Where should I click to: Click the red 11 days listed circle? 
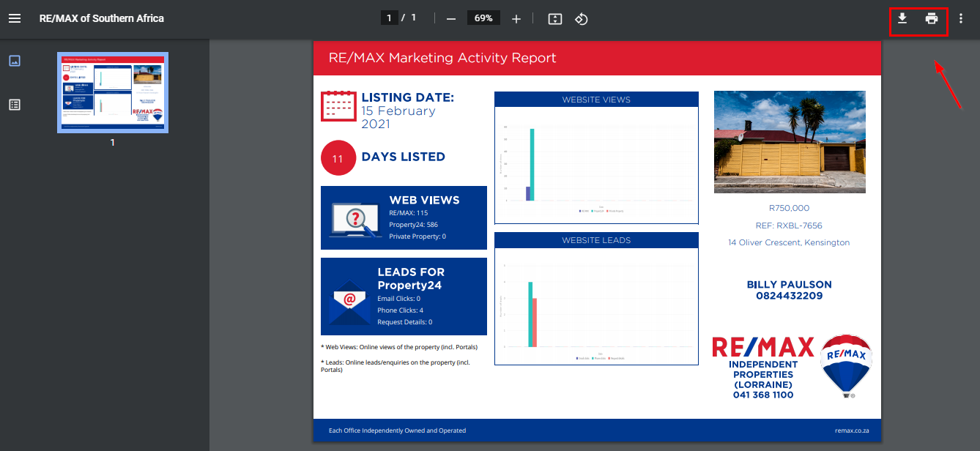[x=338, y=157]
